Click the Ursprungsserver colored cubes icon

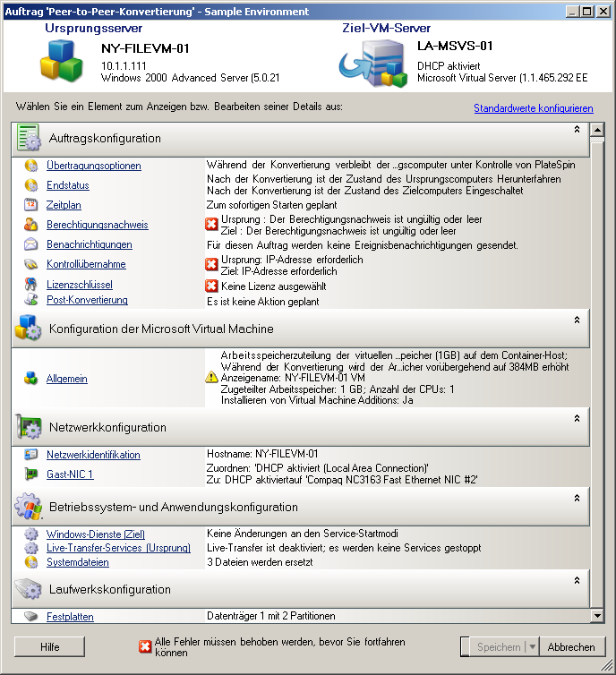[62, 61]
